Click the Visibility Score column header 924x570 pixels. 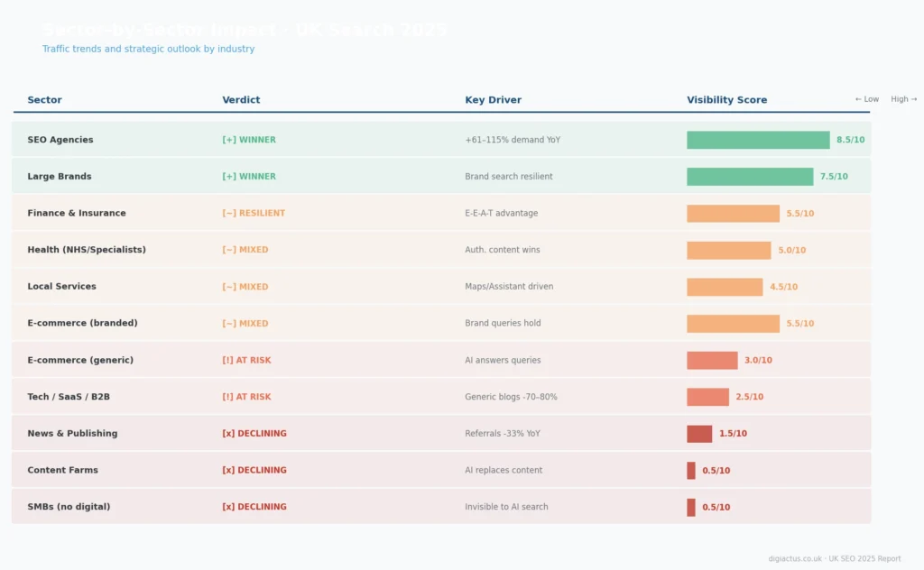[x=726, y=100]
